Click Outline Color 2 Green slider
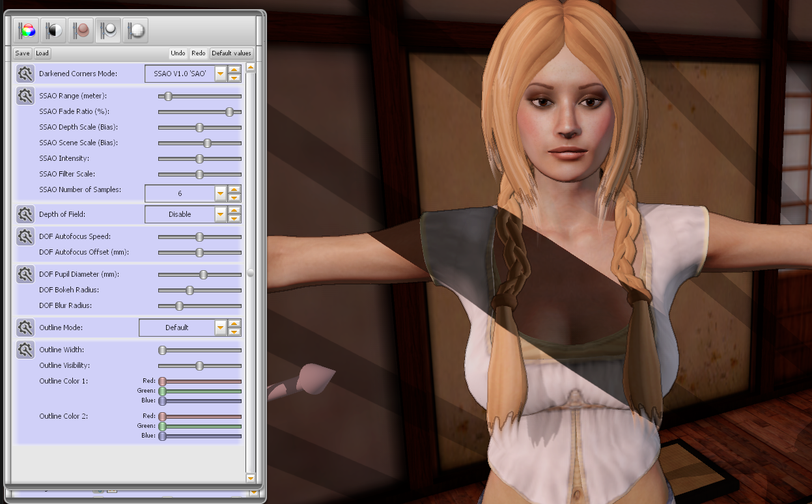This screenshot has width=812, height=504. 200,427
